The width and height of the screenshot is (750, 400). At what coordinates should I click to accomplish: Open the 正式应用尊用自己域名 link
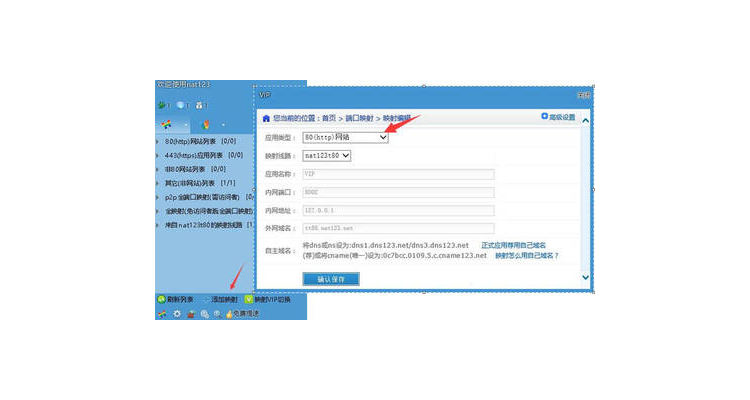click(x=513, y=245)
